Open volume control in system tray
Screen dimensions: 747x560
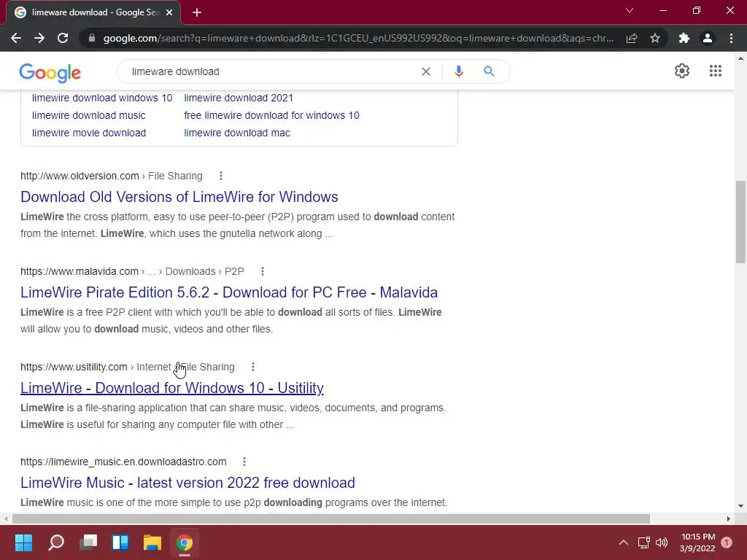click(662, 542)
